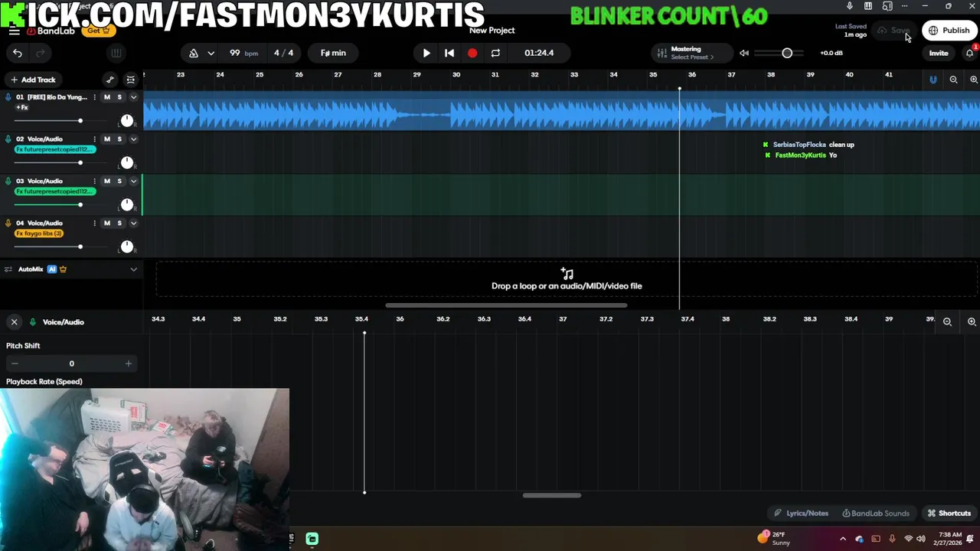
Task: Mute track 02 Voice/Audio
Action: 107,139
